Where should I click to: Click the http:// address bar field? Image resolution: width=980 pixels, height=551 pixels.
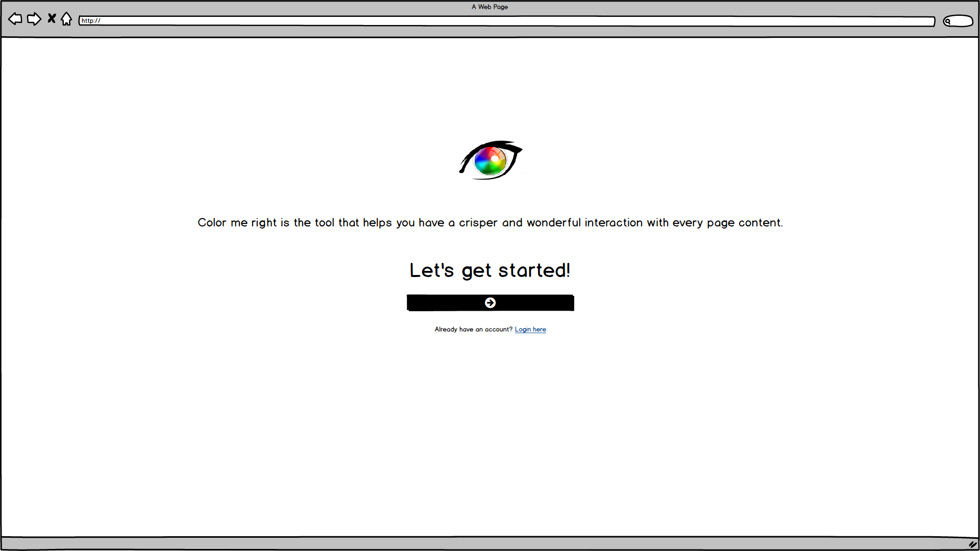coord(506,21)
